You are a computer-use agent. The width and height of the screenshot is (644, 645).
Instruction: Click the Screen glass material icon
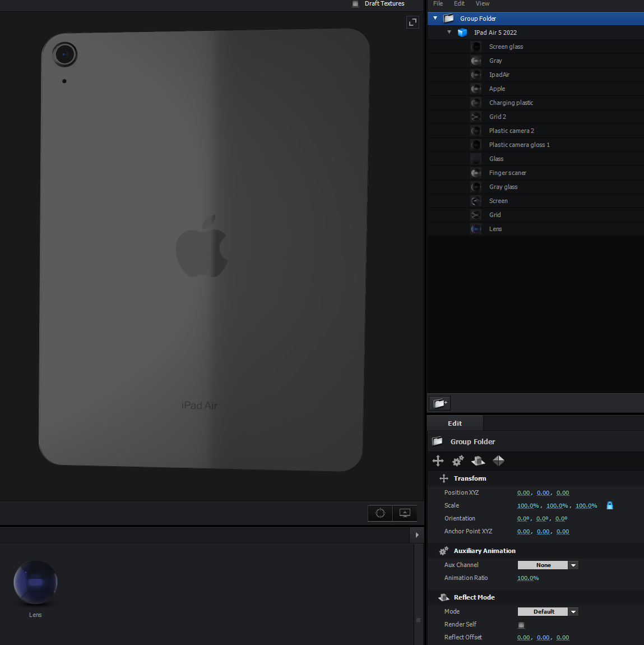tap(476, 47)
